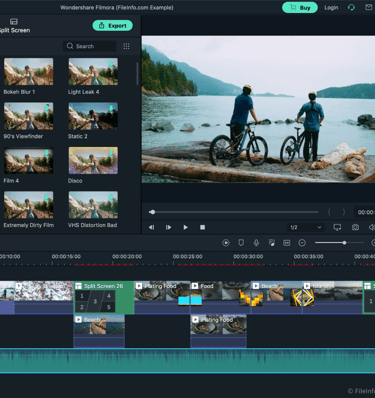Click the diamond transition after Beach clip
375x398 pixels.
click(302, 298)
